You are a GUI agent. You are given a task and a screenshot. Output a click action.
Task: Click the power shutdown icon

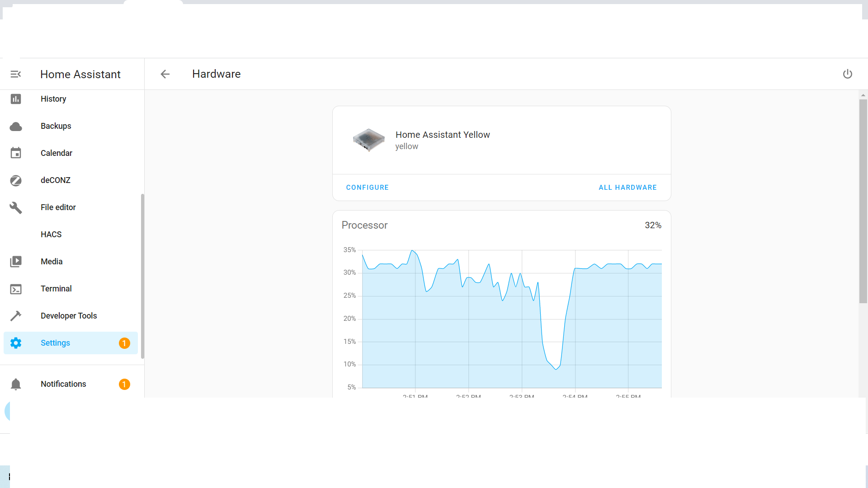tap(848, 74)
